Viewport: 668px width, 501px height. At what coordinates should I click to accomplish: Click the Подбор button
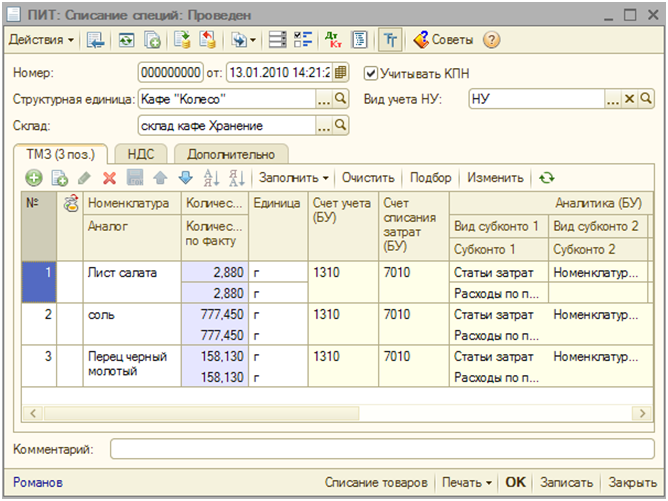click(x=430, y=178)
